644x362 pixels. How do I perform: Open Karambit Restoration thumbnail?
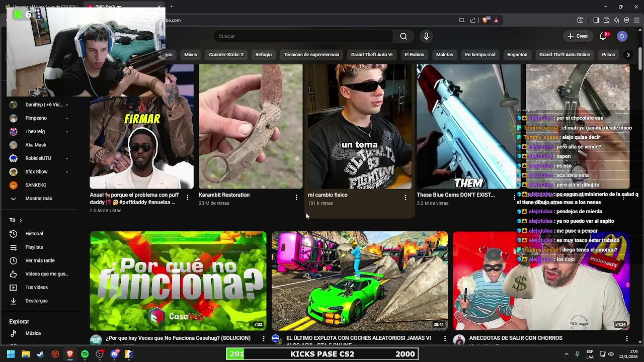251,127
